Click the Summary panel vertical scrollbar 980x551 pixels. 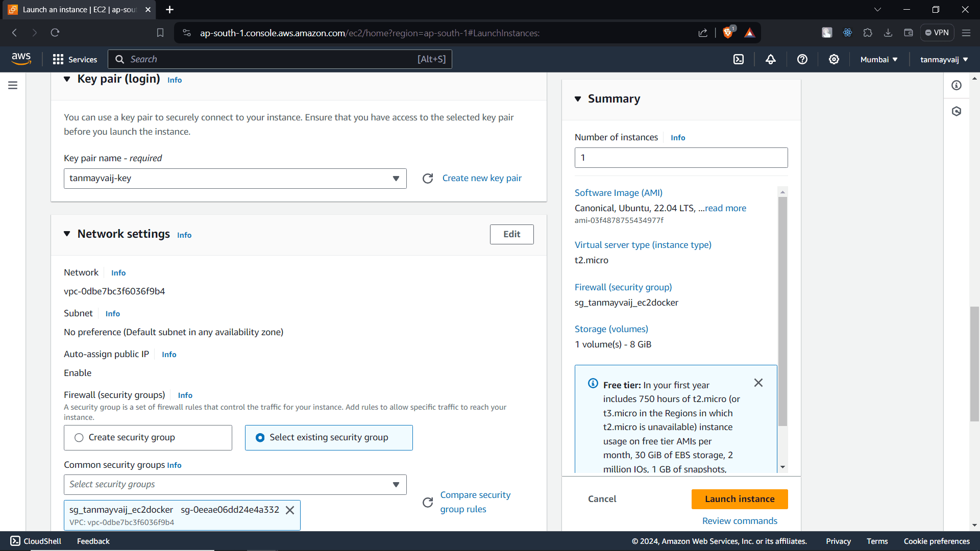(x=782, y=311)
